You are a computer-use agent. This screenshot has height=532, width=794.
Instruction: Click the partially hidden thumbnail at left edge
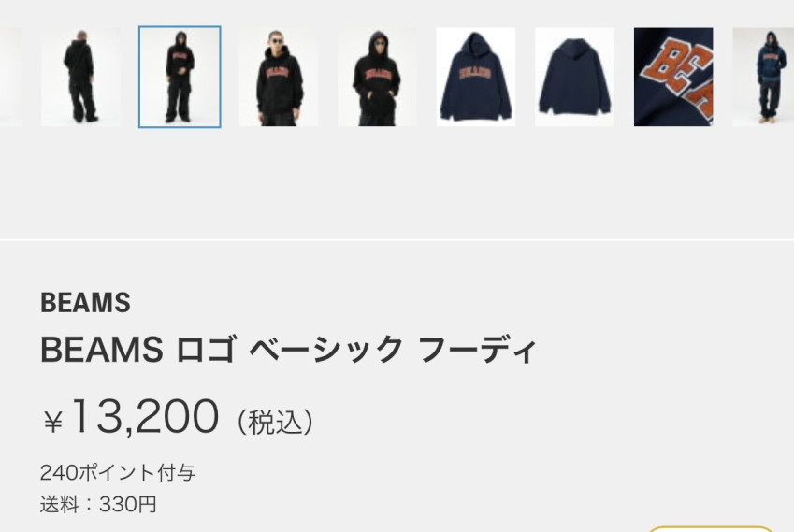tap(10, 77)
